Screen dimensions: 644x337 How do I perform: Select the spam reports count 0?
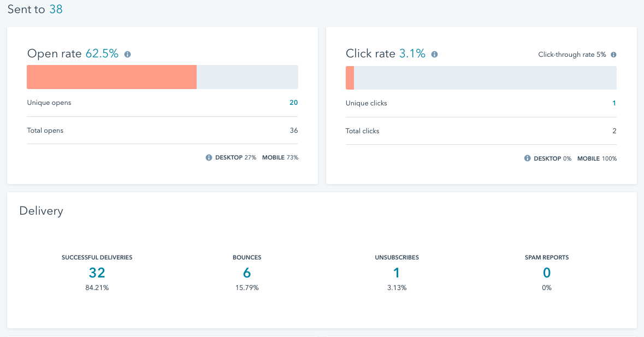coord(547,273)
